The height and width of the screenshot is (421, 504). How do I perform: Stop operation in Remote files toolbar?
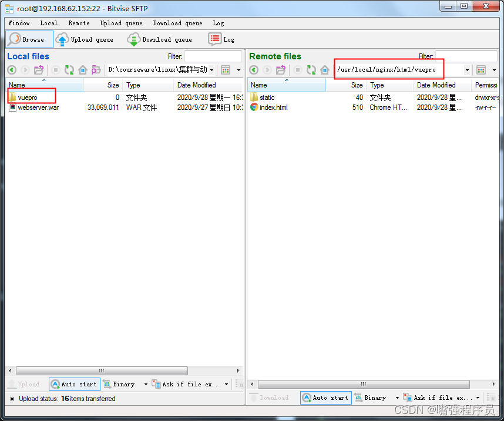pos(298,70)
